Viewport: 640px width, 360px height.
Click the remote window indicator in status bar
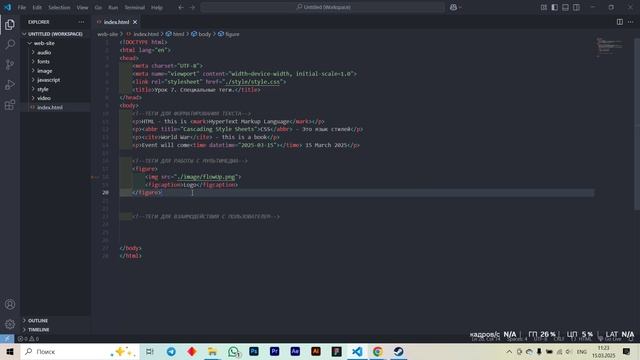[x=7, y=338]
